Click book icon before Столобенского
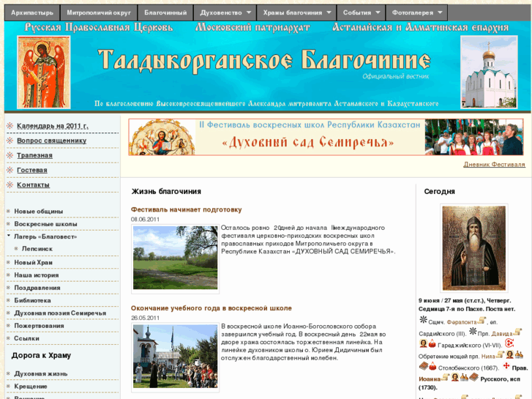This screenshot has height=399, width=532. (x=424, y=366)
